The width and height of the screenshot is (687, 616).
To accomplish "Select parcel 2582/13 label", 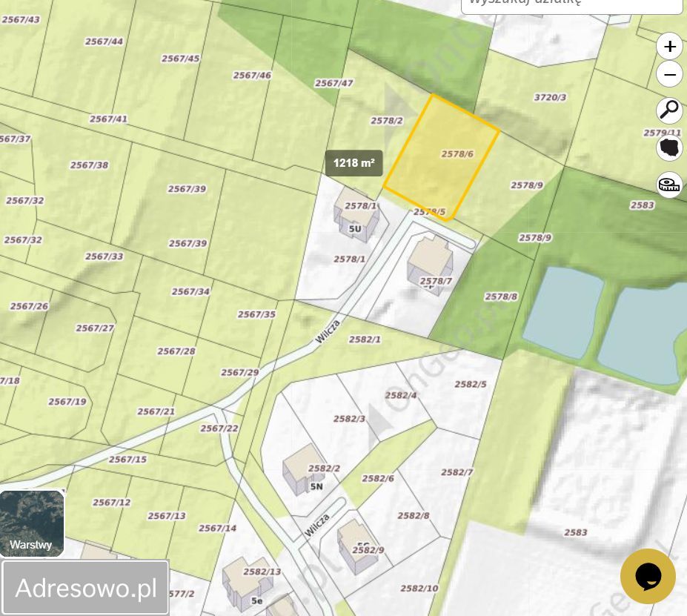I will pyautogui.click(x=262, y=572).
